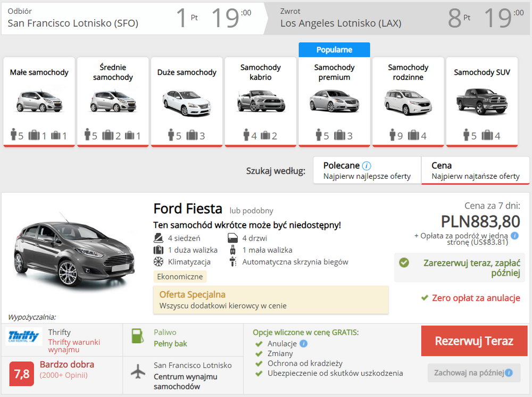This screenshot has height=397, width=532.
Task: Click info icon on Zachowaj na później
Action: pos(509,373)
